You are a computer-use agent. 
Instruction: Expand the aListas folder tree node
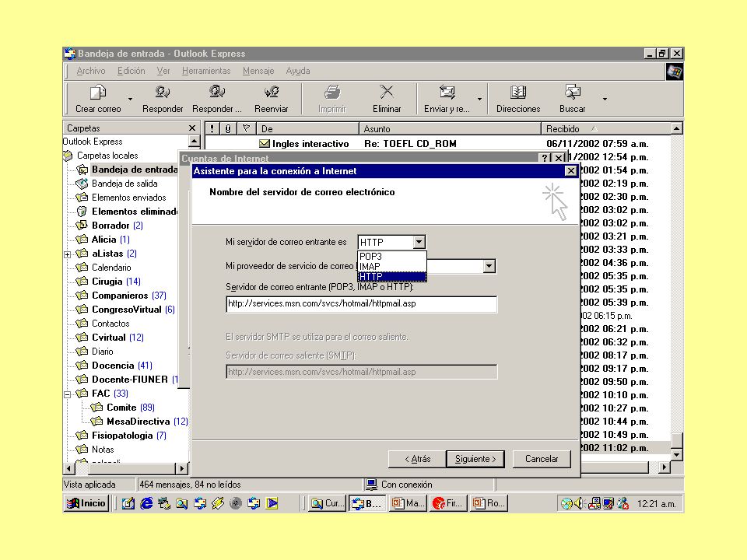point(68,254)
